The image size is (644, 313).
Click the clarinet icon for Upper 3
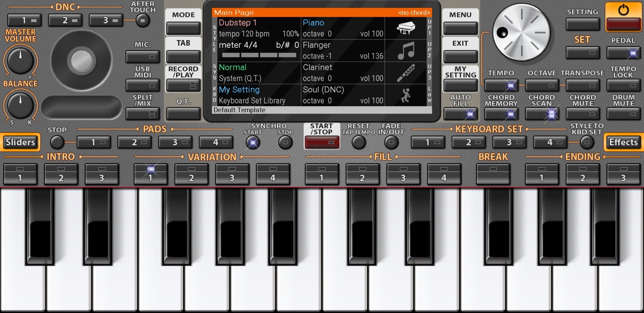tap(406, 73)
